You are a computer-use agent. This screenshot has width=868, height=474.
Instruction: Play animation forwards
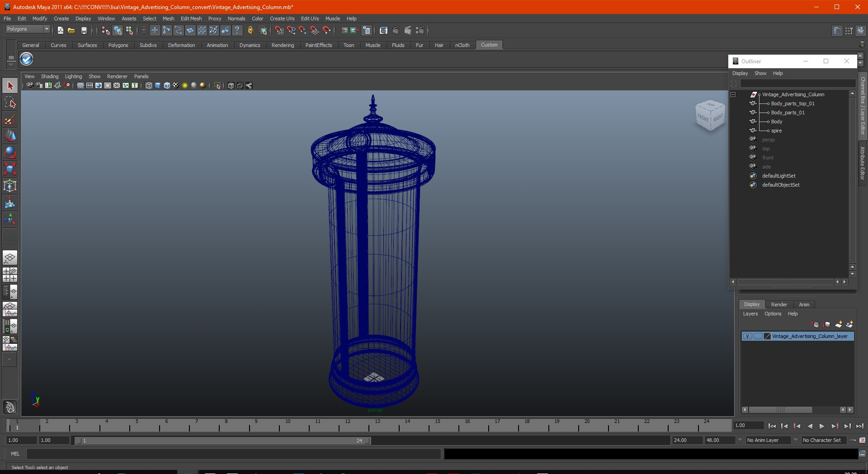click(822, 426)
